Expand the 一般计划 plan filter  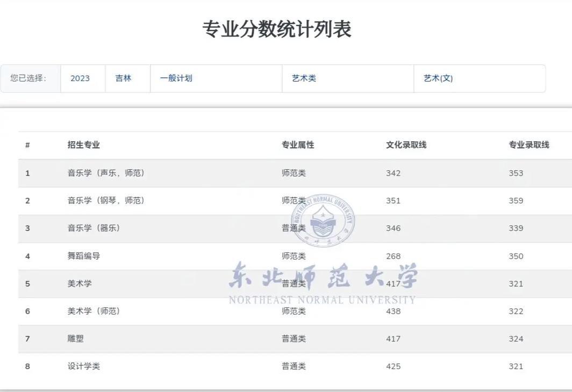pos(176,78)
